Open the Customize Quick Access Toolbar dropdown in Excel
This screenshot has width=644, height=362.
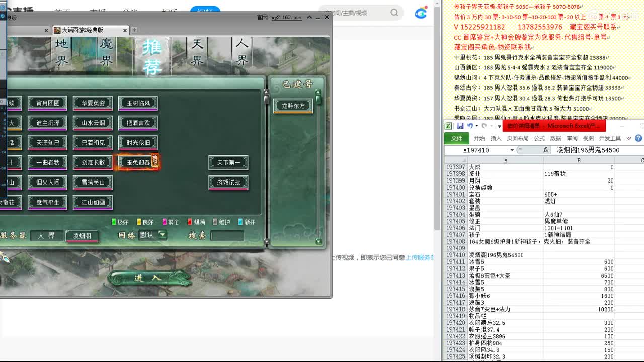pos(499,126)
